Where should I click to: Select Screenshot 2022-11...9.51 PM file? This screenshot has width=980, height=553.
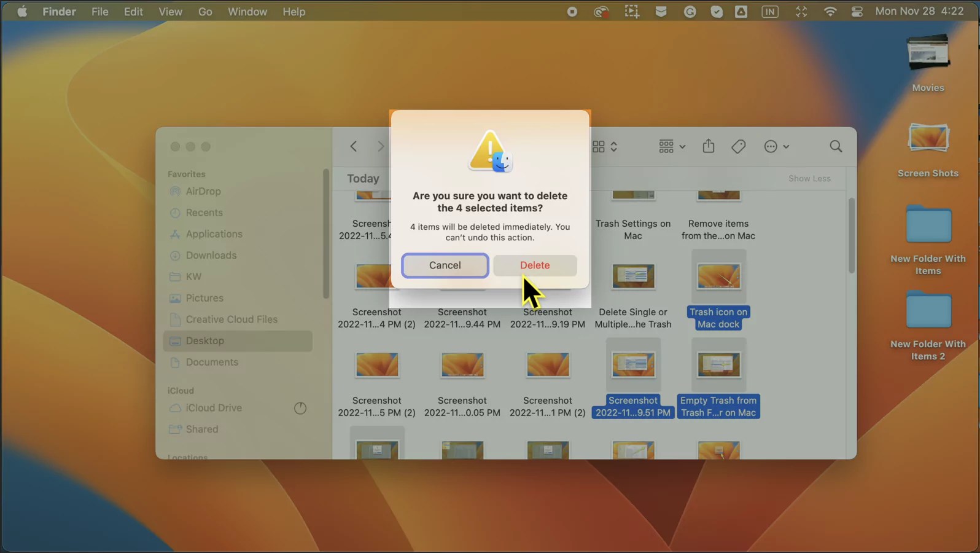tap(633, 378)
